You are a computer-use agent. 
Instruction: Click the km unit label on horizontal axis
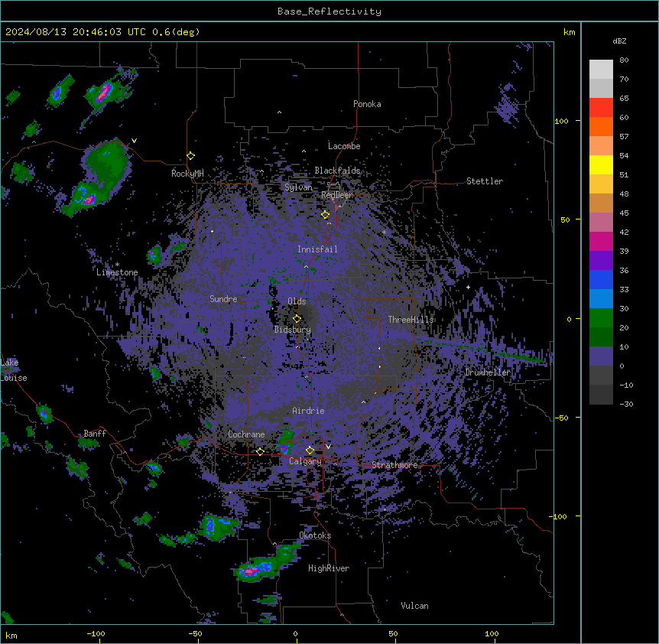coord(11,636)
